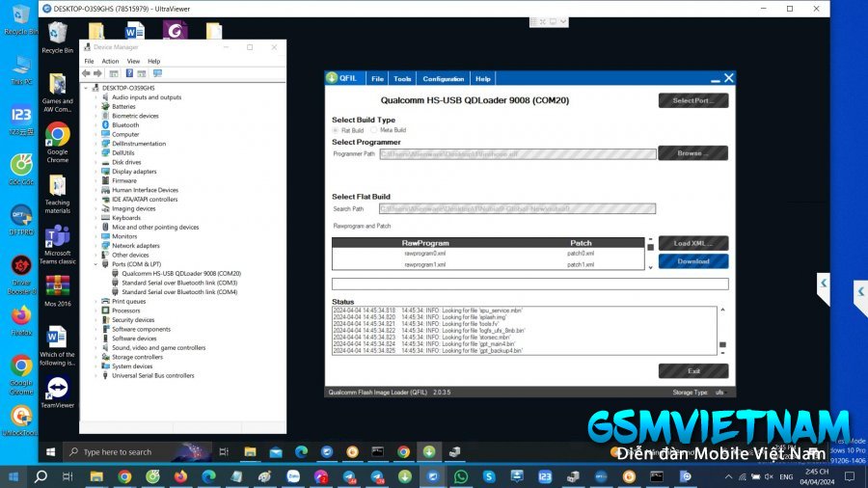
Task: Open the notification center icon
Action: coord(850,476)
